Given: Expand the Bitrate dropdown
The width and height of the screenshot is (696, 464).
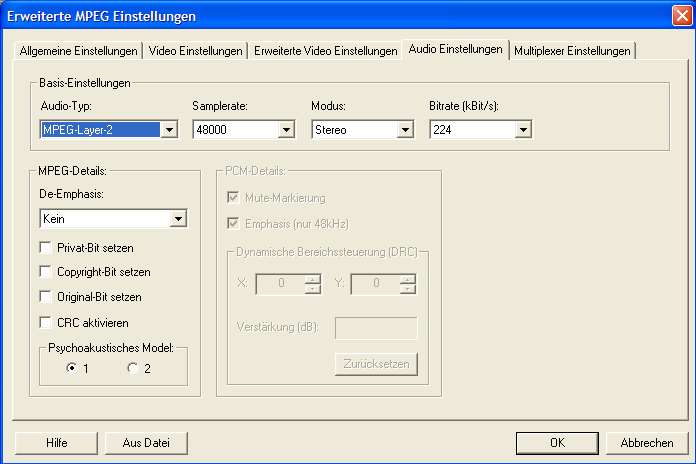Looking at the screenshot, I should coord(522,130).
